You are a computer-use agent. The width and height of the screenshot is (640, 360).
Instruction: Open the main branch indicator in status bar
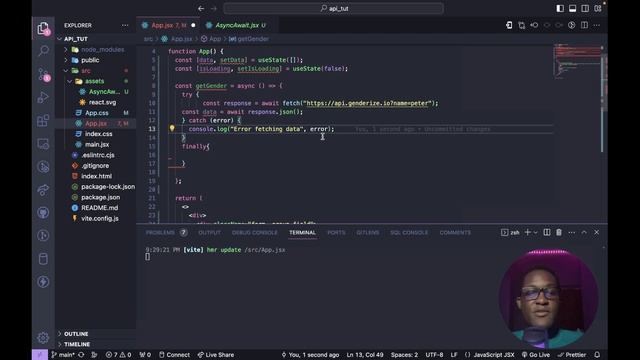[x=63, y=355]
